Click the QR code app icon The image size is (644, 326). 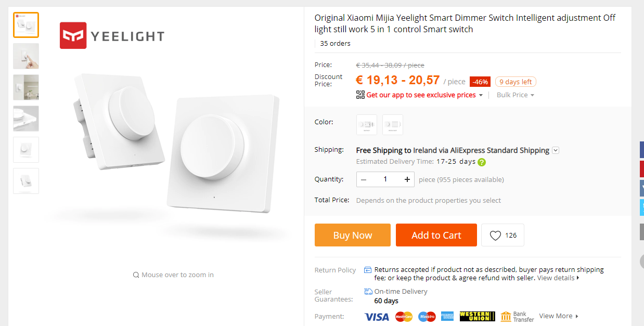(x=360, y=95)
